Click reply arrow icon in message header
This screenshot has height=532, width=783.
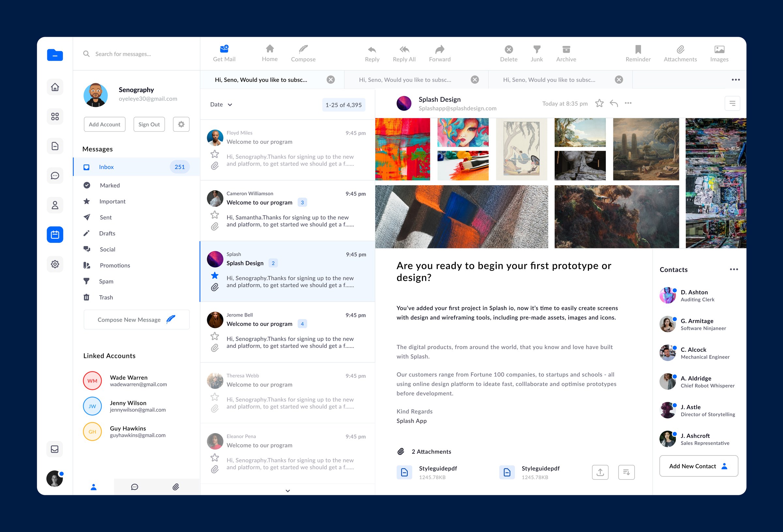click(x=614, y=103)
